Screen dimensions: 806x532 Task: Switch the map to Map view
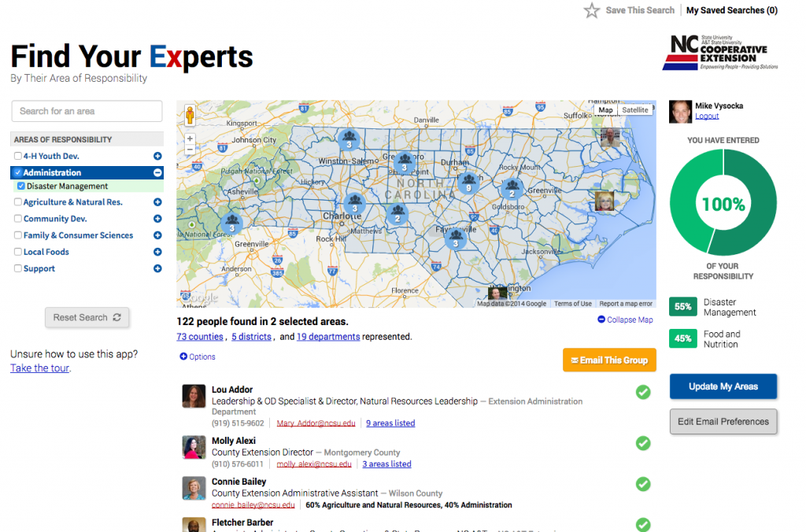pos(605,110)
